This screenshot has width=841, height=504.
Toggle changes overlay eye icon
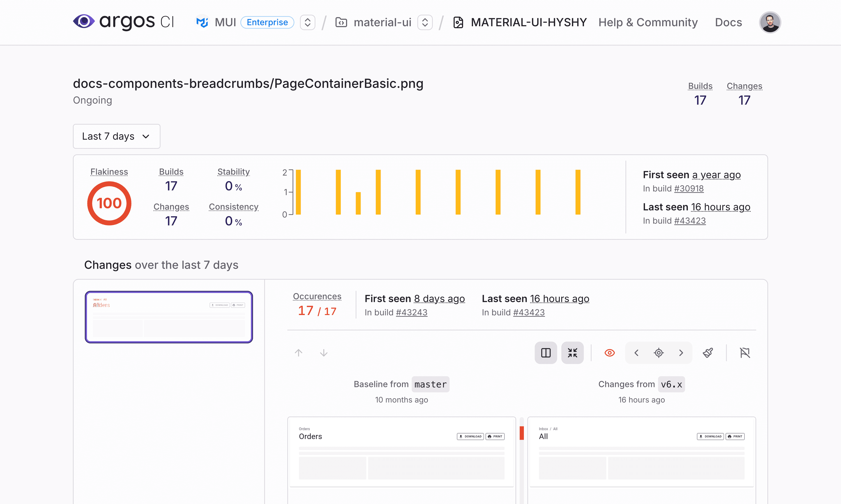pyautogui.click(x=610, y=353)
